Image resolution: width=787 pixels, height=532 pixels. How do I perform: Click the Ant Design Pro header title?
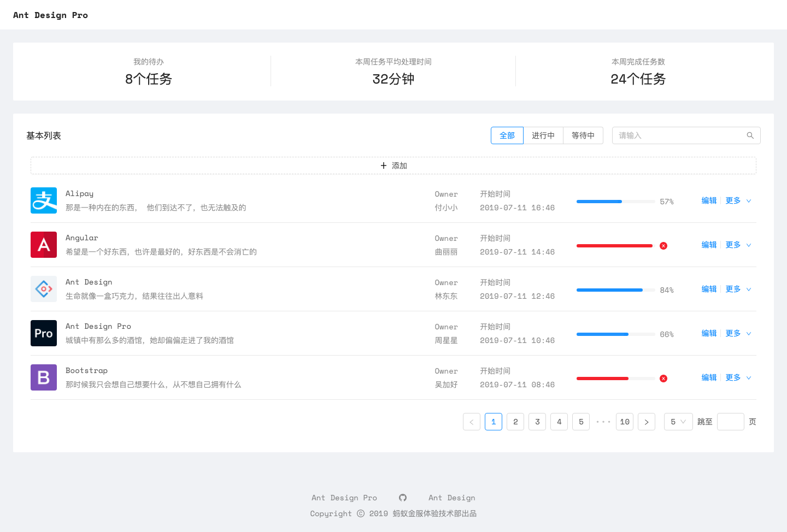click(50, 15)
